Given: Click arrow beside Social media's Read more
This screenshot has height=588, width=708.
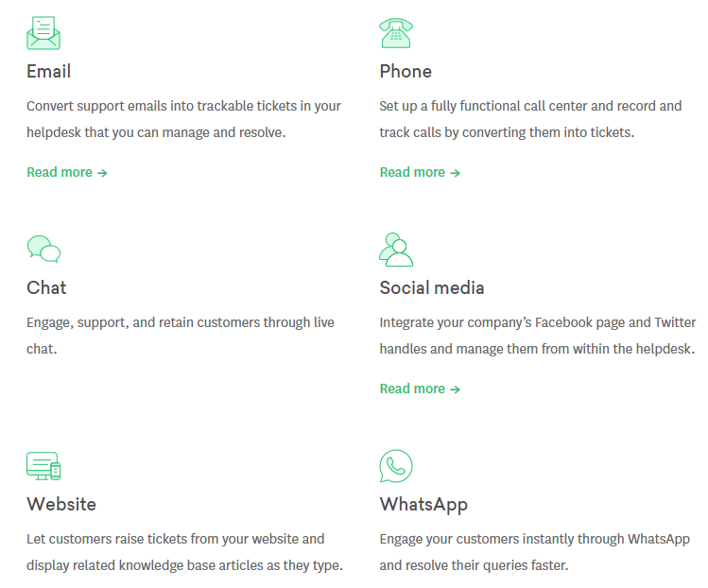Looking at the screenshot, I should pyautogui.click(x=456, y=389).
